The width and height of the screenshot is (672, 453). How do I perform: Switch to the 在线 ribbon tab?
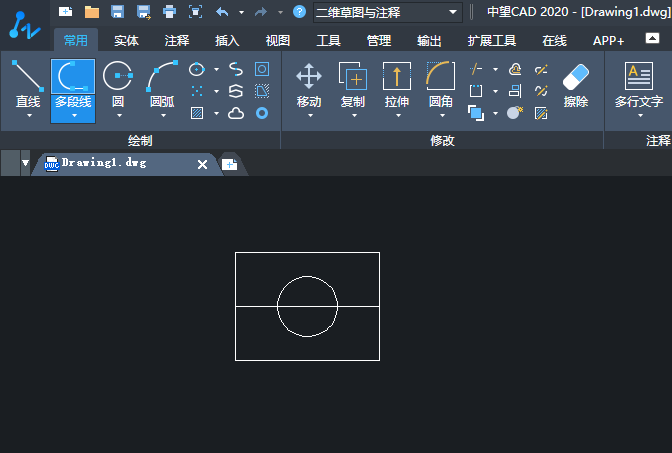(554, 41)
